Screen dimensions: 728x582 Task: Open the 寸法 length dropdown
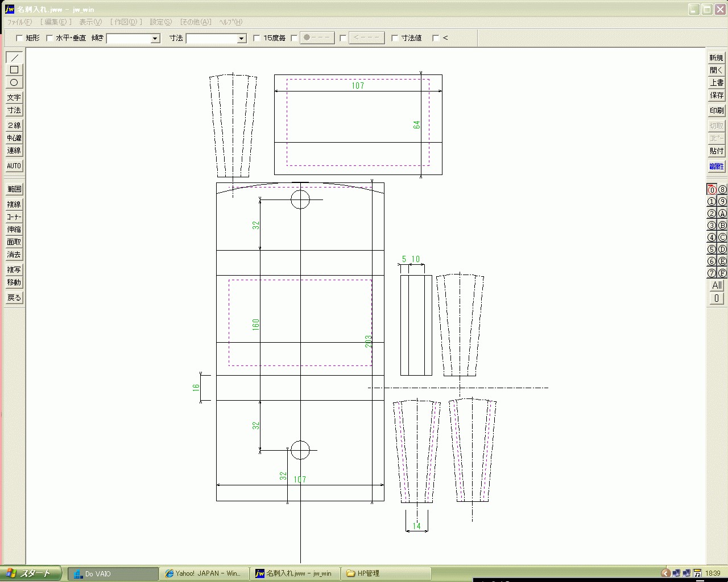point(241,39)
